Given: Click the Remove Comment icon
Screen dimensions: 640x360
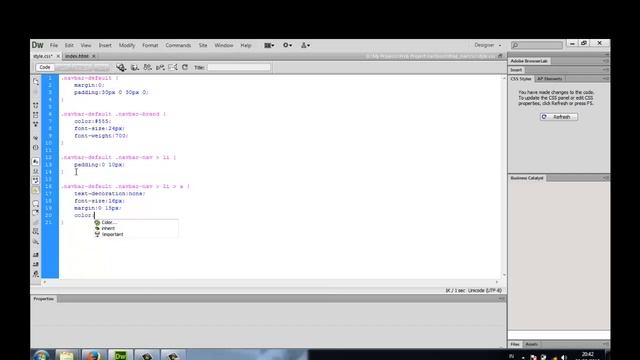Looking at the screenshot, I should point(36,213).
